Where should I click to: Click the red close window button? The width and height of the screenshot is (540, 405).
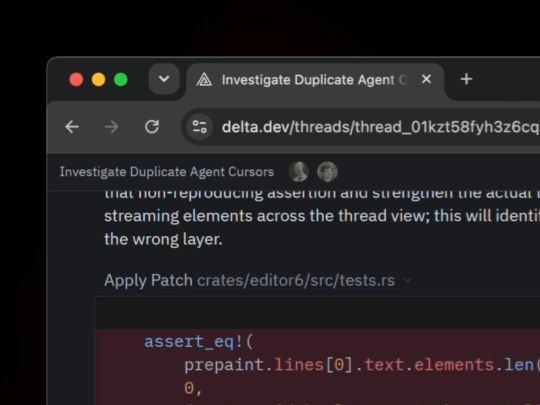[x=76, y=80]
